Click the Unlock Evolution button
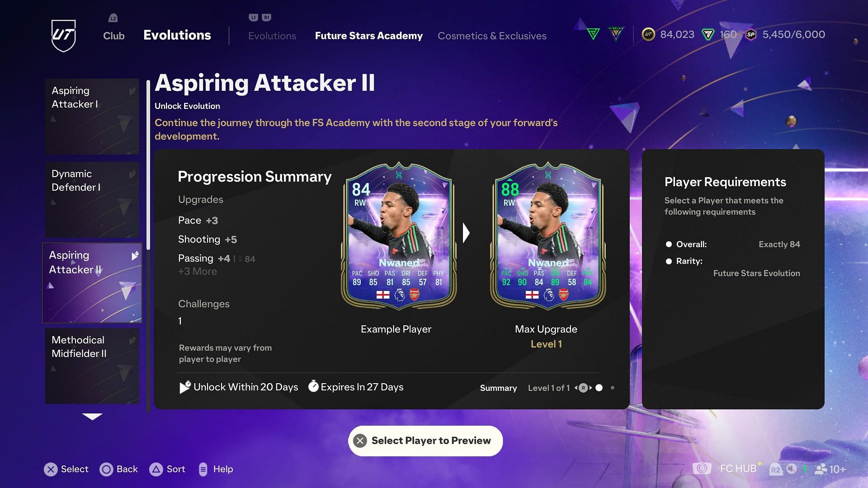Screen dimensions: 868x488 pyautogui.click(x=187, y=105)
